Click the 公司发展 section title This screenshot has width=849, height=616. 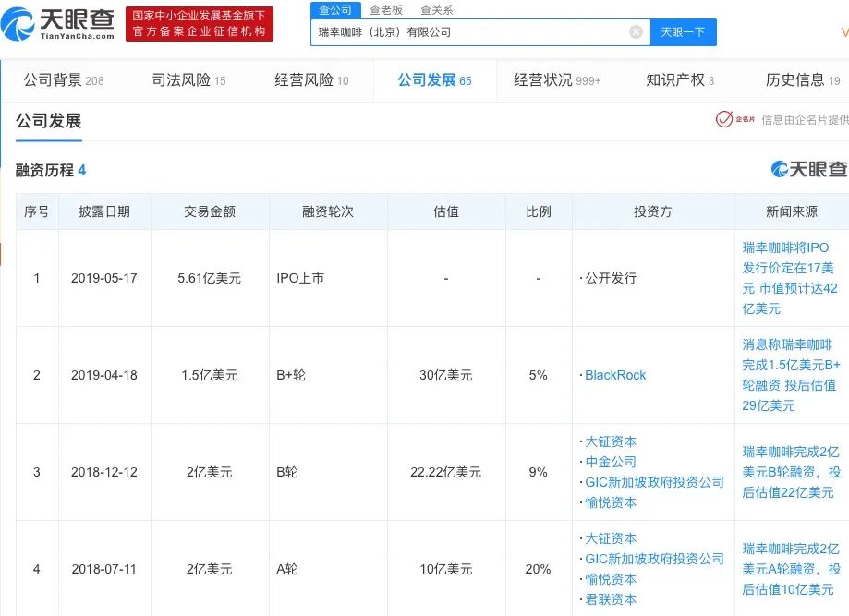click(x=48, y=121)
